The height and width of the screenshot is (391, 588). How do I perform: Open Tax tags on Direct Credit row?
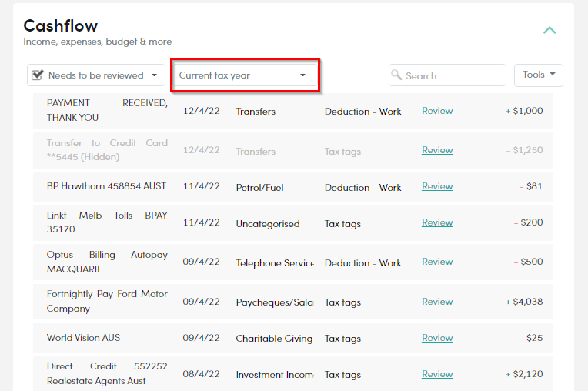click(342, 375)
